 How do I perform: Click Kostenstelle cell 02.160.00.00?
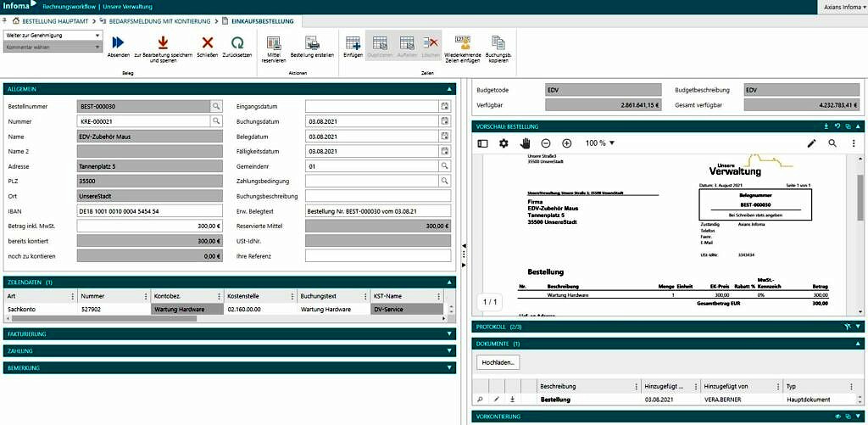coord(260,310)
